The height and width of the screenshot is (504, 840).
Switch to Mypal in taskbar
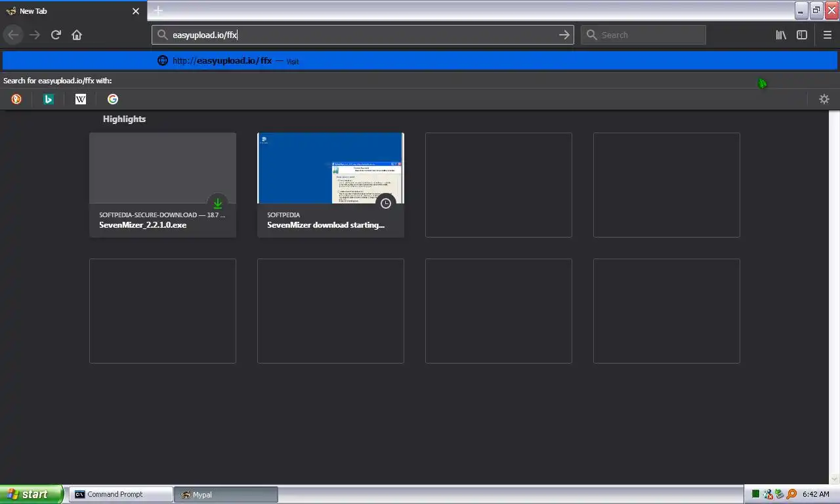pos(226,494)
